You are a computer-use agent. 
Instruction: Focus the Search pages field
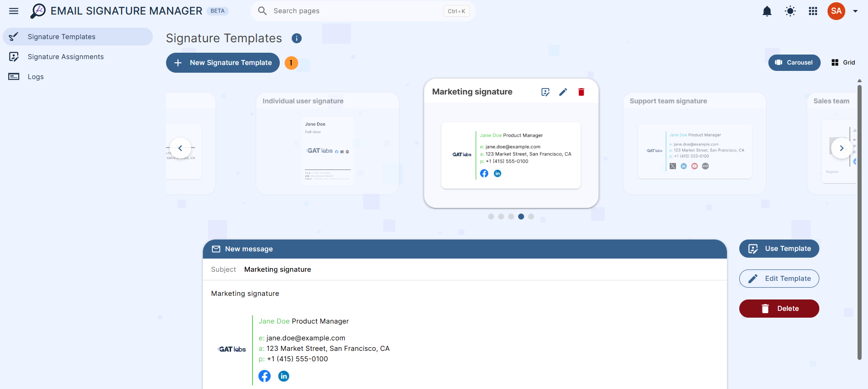coord(363,11)
